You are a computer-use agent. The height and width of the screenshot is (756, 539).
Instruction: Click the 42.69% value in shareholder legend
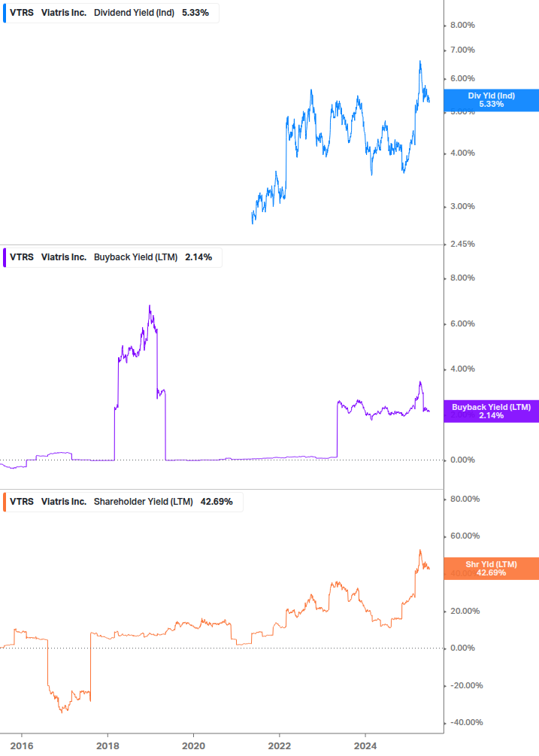pos(217,502)
